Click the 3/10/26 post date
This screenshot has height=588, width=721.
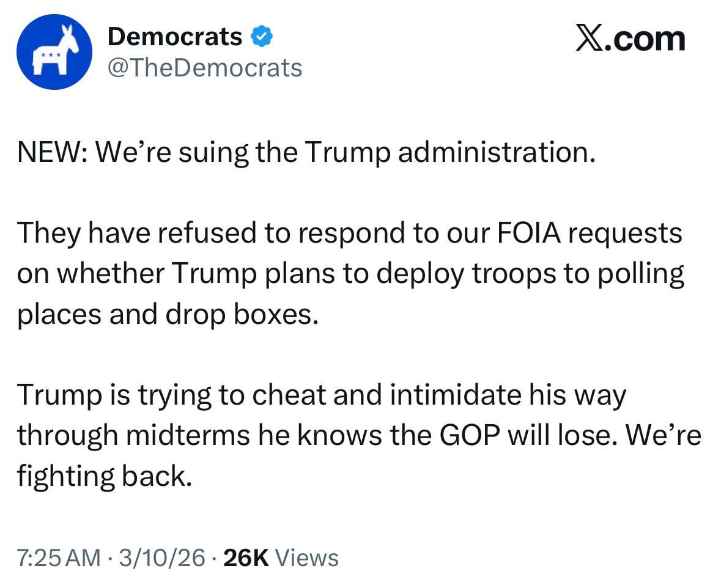click(162, 557)
